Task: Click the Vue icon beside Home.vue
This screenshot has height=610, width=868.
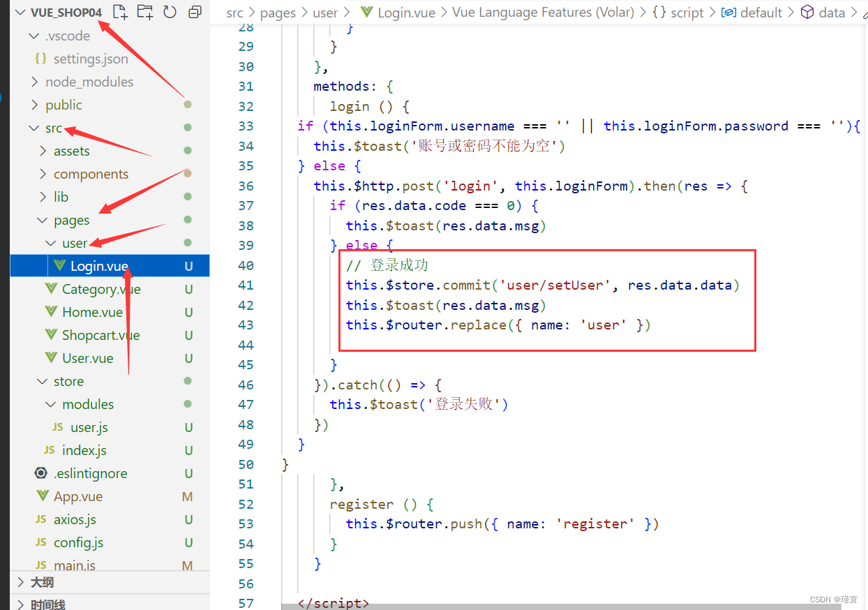Action: coord(51,312)
